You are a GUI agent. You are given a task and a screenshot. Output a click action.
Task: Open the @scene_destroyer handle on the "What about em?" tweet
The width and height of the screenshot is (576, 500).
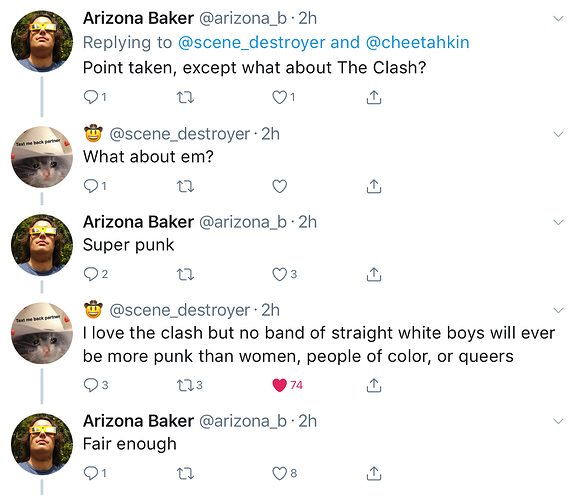coord(180,134)
